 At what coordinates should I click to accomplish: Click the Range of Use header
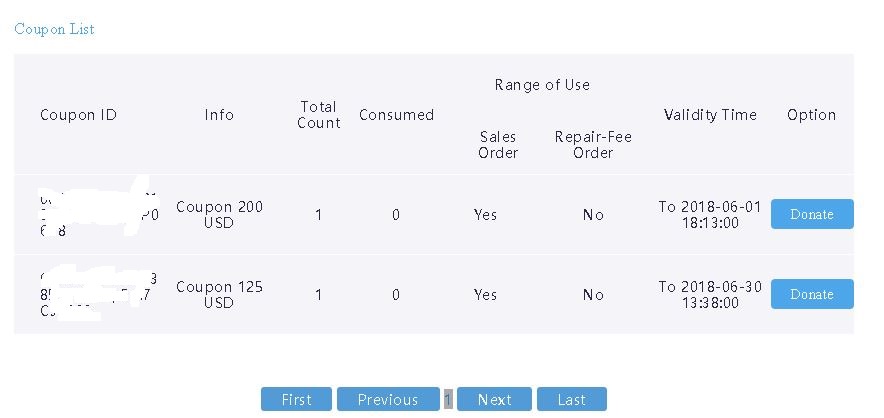point(542,85)
